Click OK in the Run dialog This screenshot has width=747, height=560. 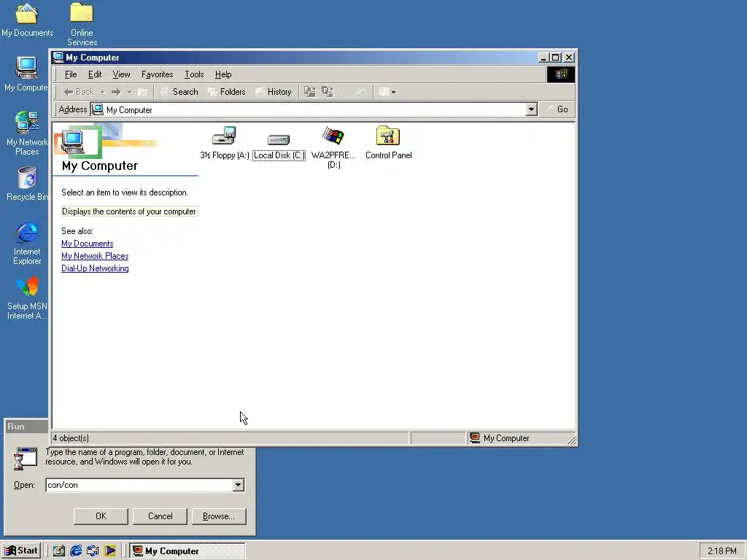tap(101, 516)
